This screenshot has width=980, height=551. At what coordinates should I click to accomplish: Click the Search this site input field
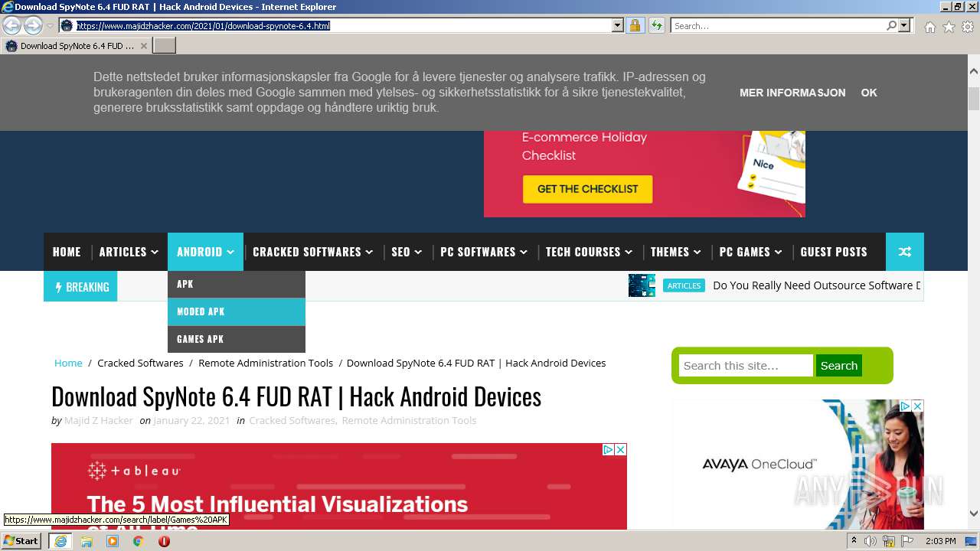(746, 366)
